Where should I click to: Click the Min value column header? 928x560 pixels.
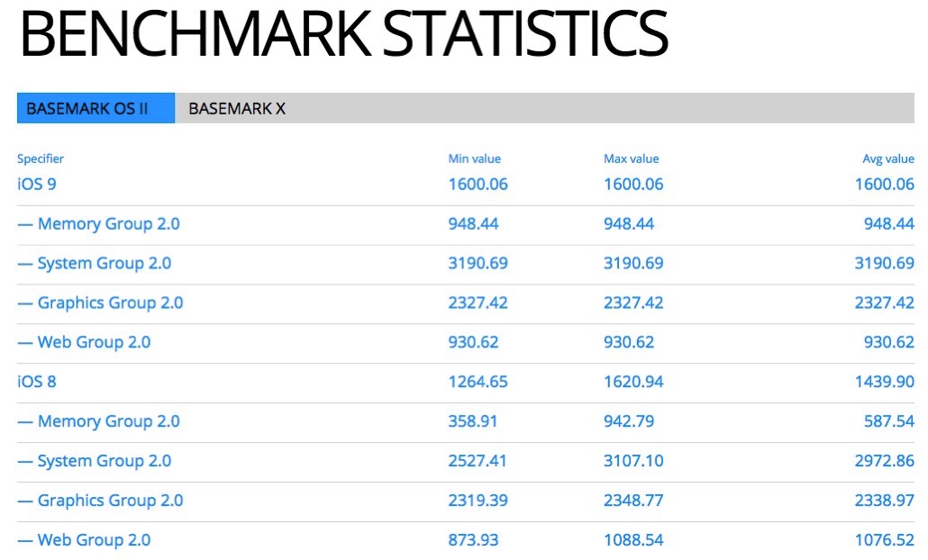[x=475, y=159]
